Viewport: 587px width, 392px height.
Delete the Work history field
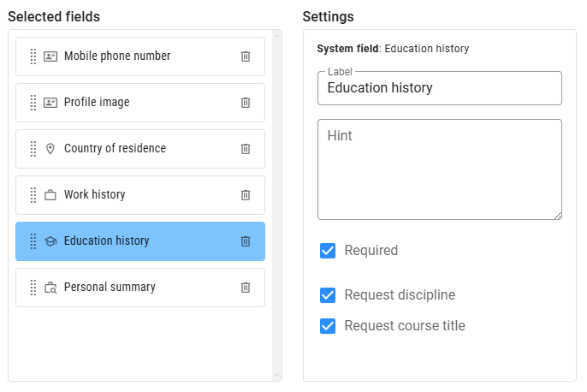pyautogui.click(x=246, y=195)
